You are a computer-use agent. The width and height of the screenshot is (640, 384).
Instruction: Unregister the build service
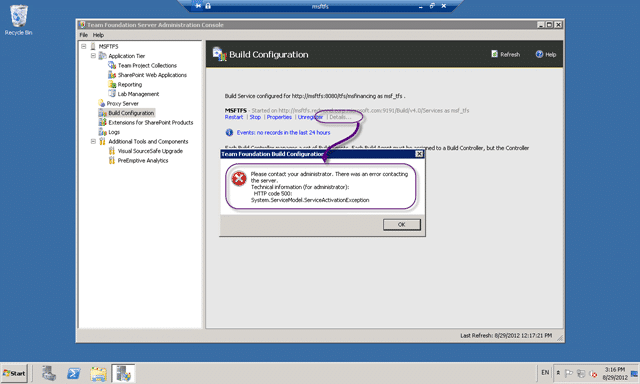click(x=310, y=117)
